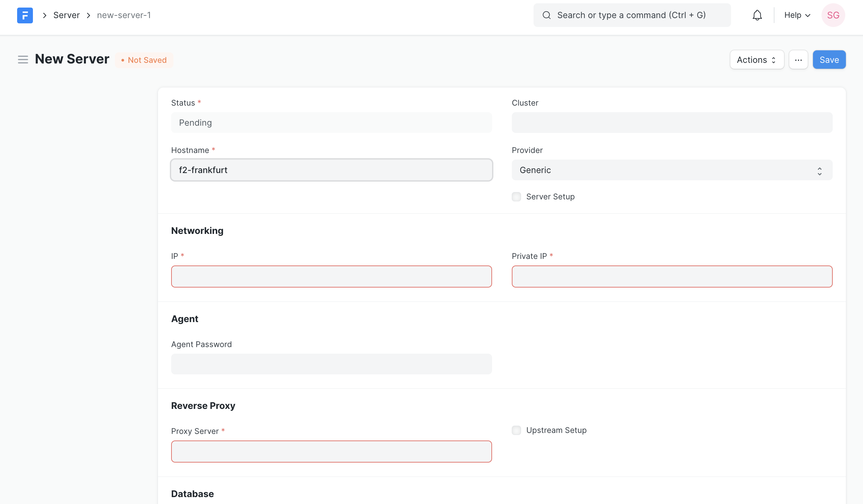Toggle the Upstream Setup checkbox
The width and height of the screenshot is (863, 504).
(x=516, y=430)
